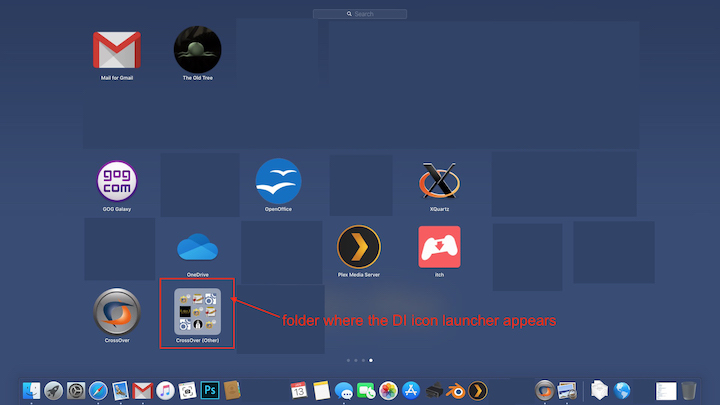Launch OpenOffice application
The height and width of the screenshot is (405, 720).
[x=278, y=181]
